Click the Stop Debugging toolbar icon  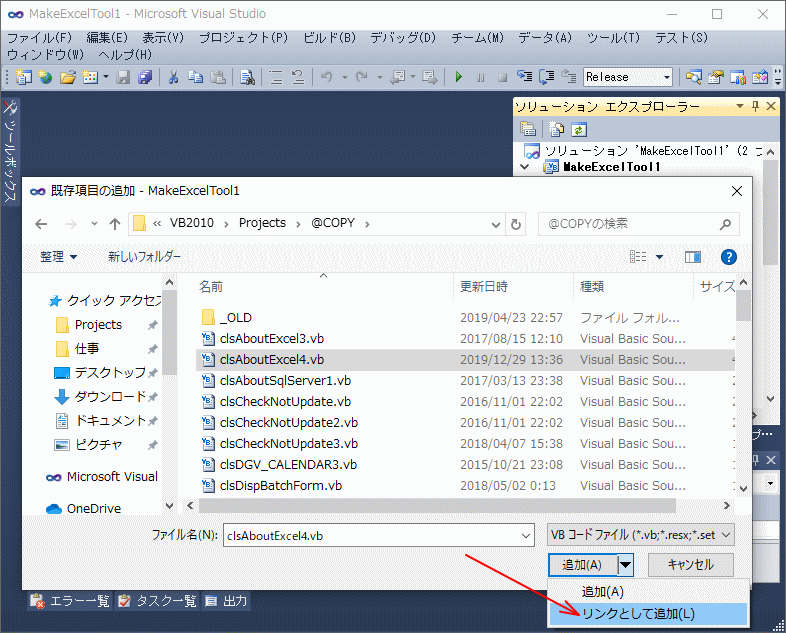[502, 77]
